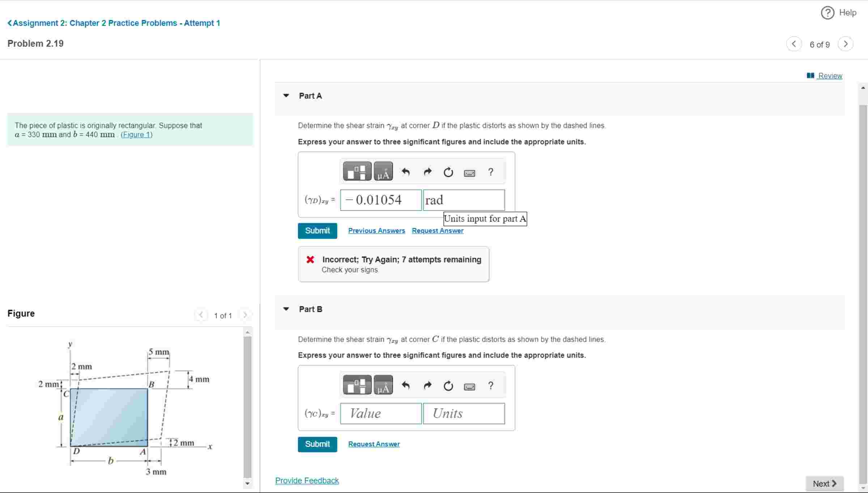Click the question mark help in Part B toolbar
868x493 pixels.
pos(490,386)
